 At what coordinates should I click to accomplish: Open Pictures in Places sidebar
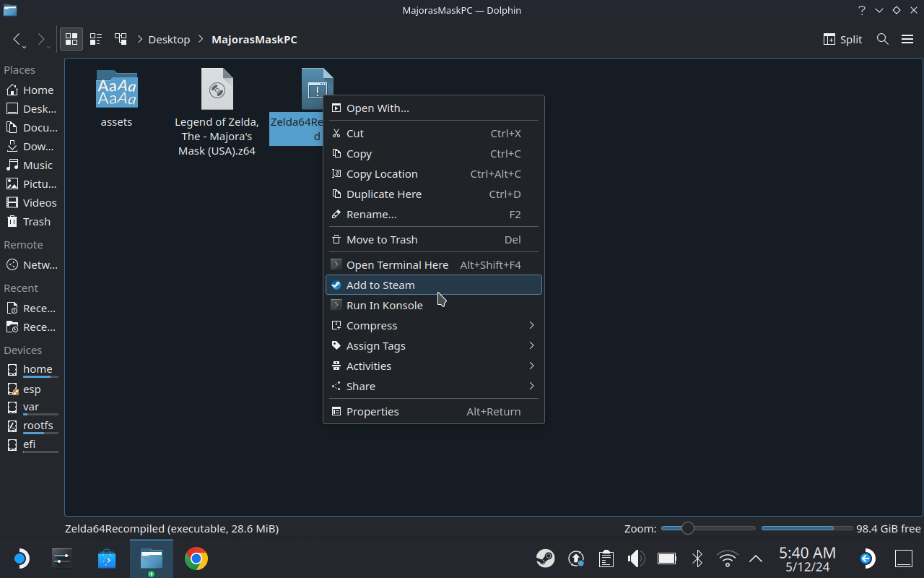click(x=32, y=184)
